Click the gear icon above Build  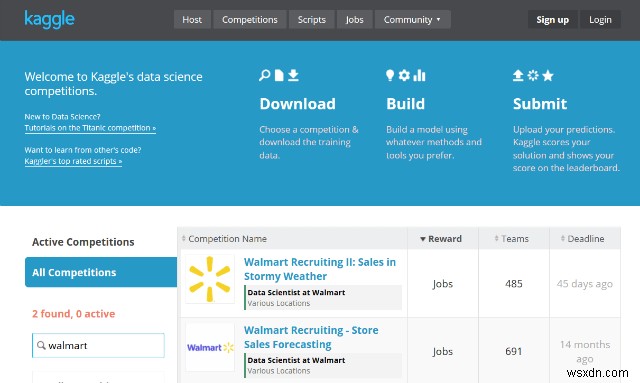[404, 76]
